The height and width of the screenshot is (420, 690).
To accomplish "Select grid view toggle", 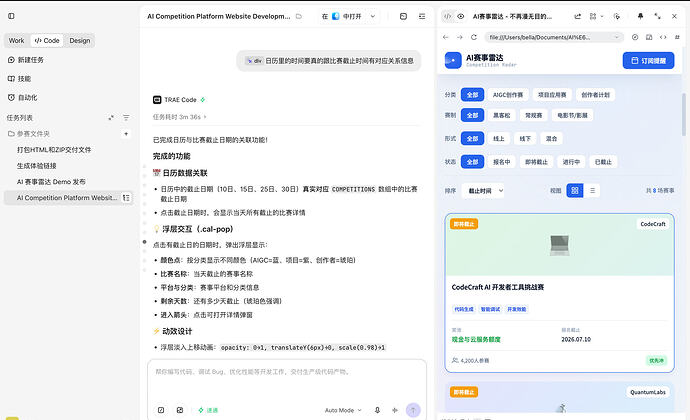I will [x=575, y=191].
